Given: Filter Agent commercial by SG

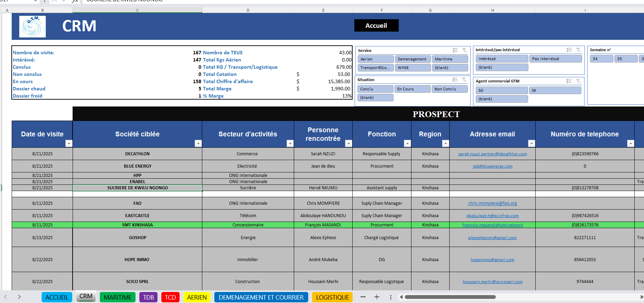Looking at the screenshot, I should point(502,90).
